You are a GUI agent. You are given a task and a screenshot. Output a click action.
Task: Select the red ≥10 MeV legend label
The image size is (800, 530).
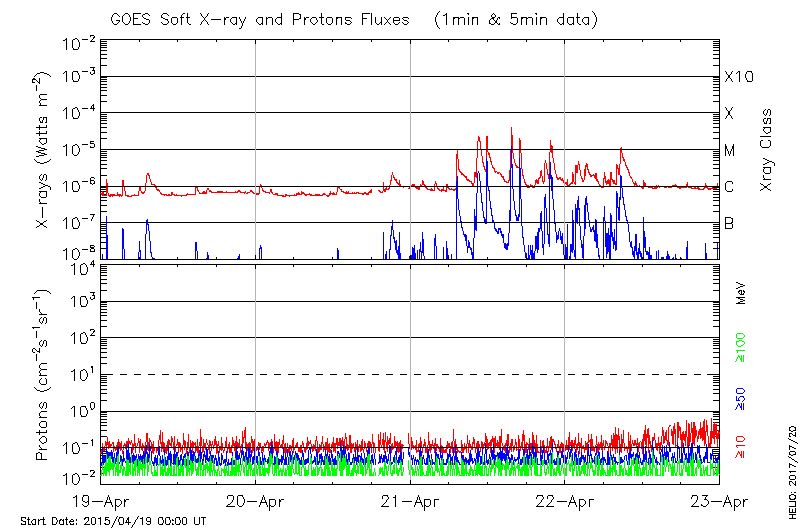741,446
